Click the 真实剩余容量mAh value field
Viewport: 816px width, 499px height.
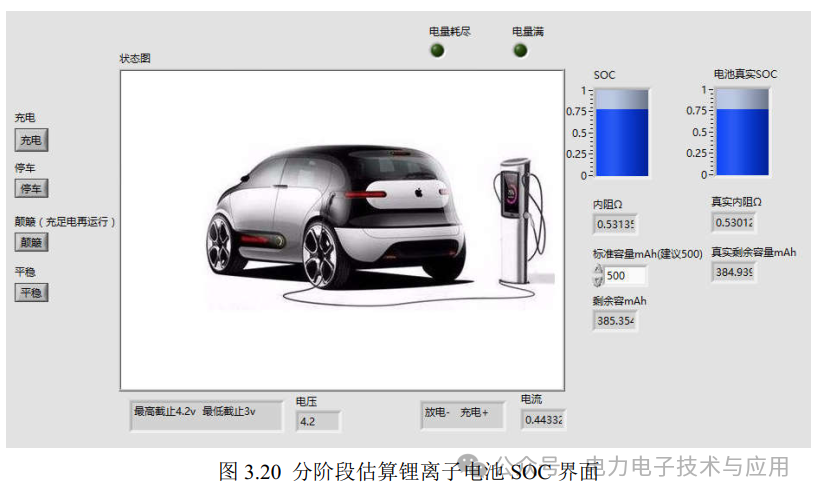(733, 272)
